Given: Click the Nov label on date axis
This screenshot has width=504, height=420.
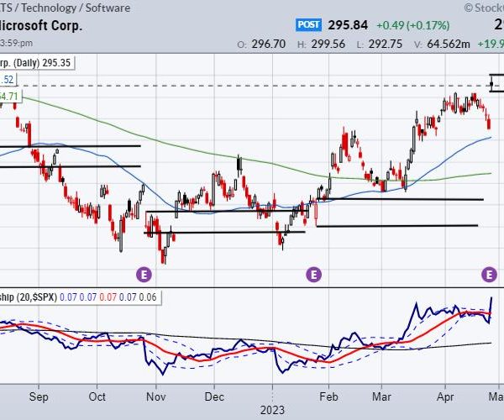Looking at the screenshot, I should [156, 396].
